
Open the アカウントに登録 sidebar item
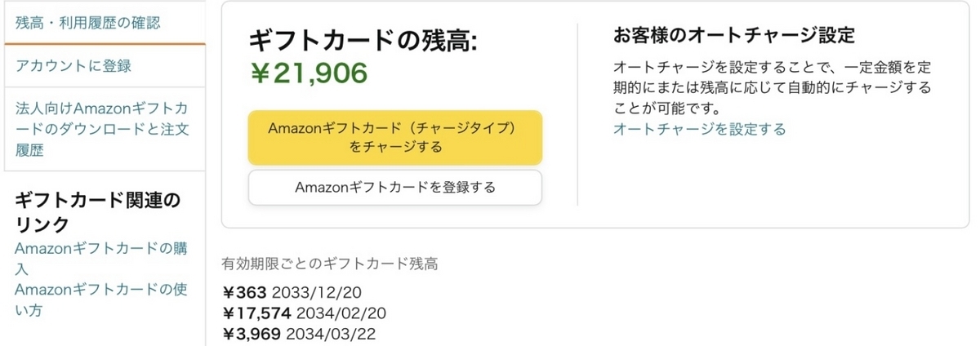73,65
